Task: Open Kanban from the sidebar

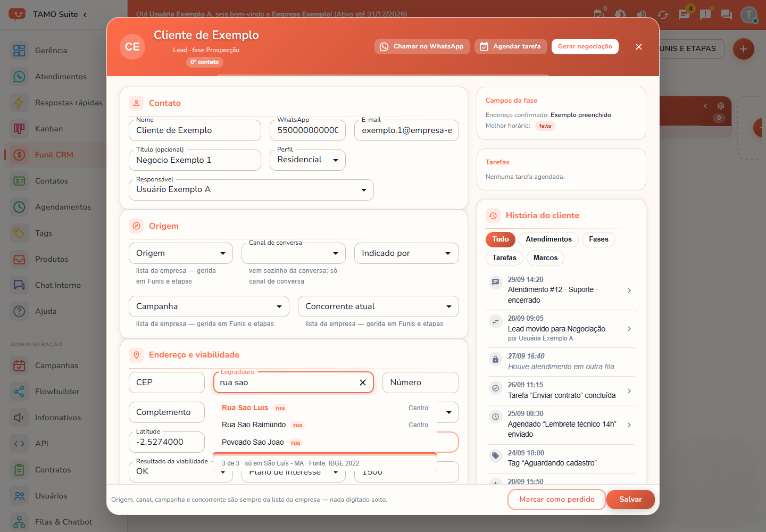Action: pos(49,129)
